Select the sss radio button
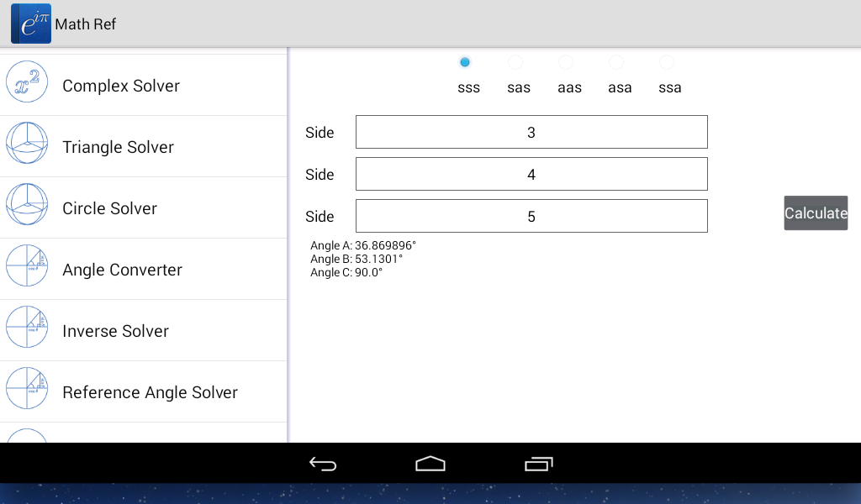Viewport: 861px width, 504px height. tap(465, 62)
